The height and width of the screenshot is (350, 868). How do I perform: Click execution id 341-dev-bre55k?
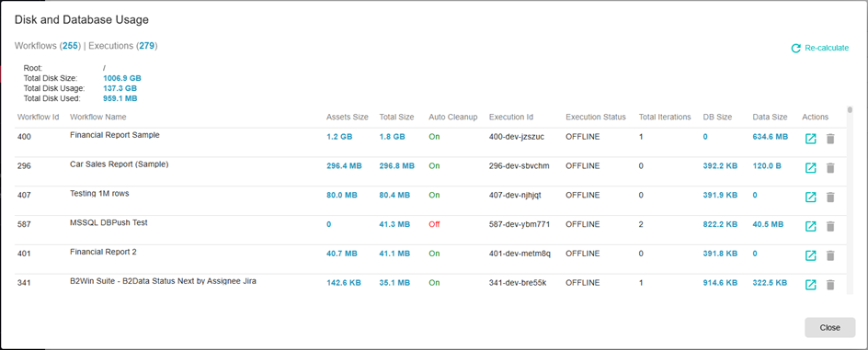coord(519,283)
